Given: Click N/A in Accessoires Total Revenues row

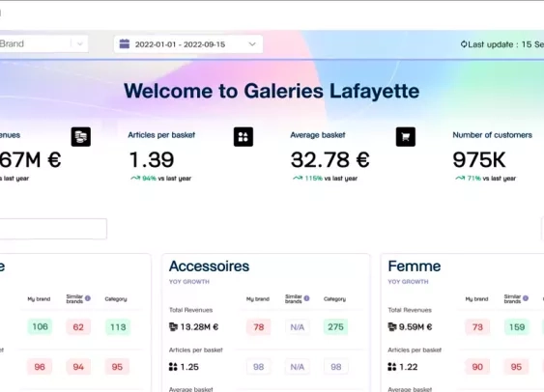Looking at the screenshot, I should click(298, 327).
